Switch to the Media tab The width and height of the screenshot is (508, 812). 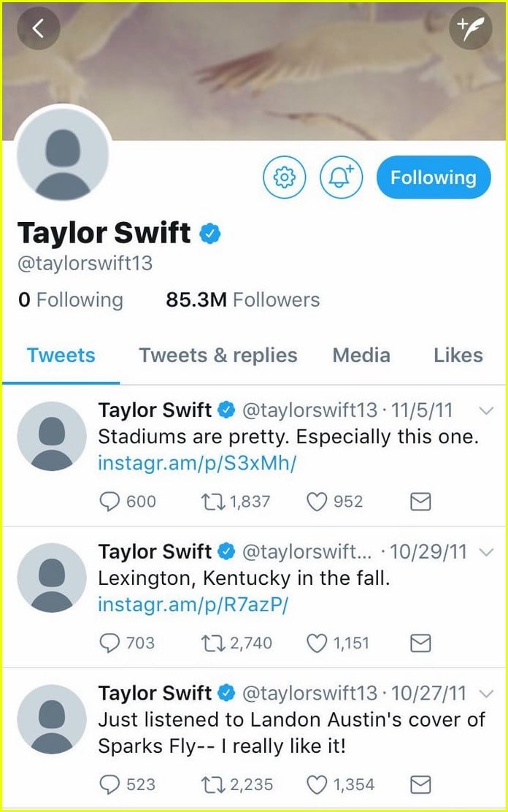coord(361,356)
